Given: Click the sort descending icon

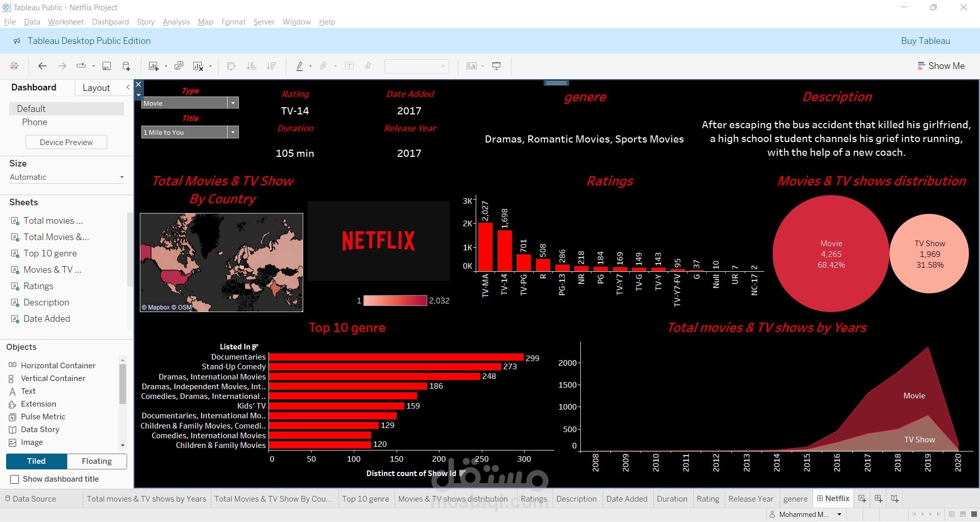Looking at the screenshot, I should click(x=272, y=66).
